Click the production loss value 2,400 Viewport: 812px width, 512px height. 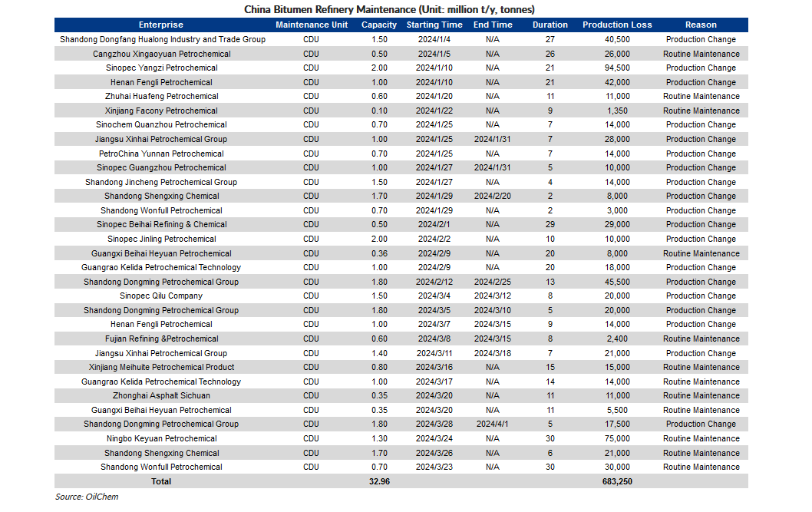click(617, 339)
